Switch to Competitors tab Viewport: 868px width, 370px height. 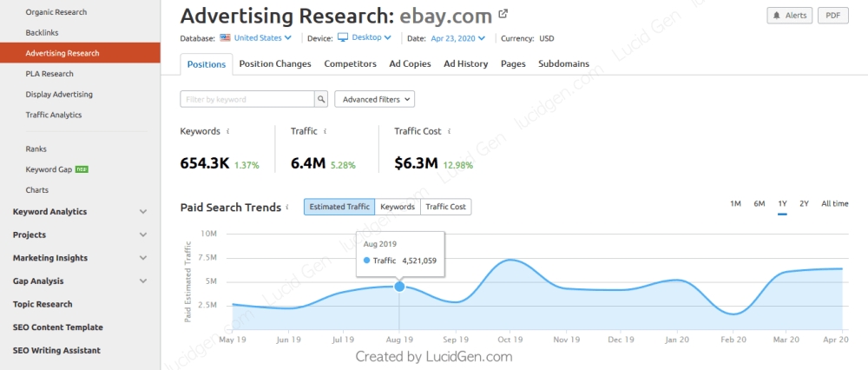click(x=351, y=63)
